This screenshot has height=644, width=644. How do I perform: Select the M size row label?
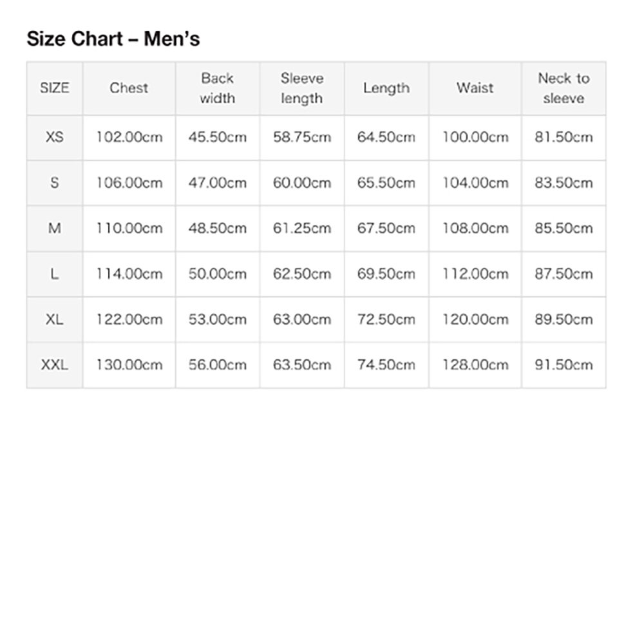point(55,229)
